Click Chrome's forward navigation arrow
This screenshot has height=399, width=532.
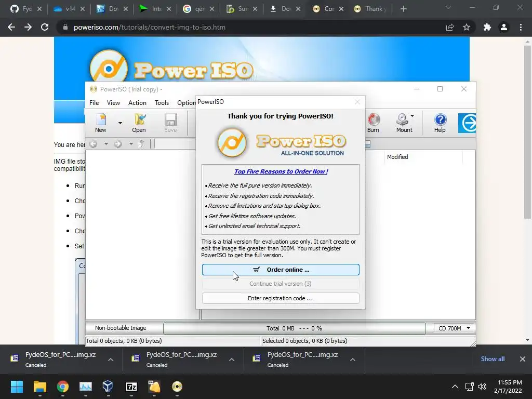pyautogui.click(x=28, y=27)
